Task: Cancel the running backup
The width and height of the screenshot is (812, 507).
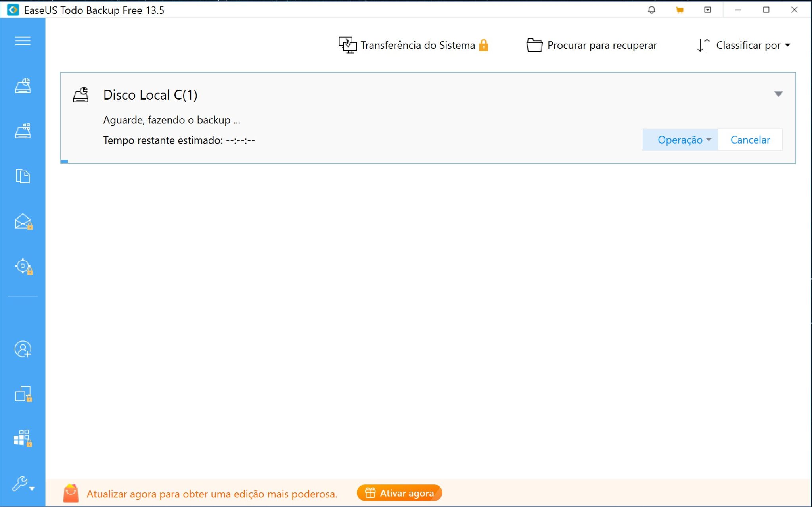Action: click(750, 140)
